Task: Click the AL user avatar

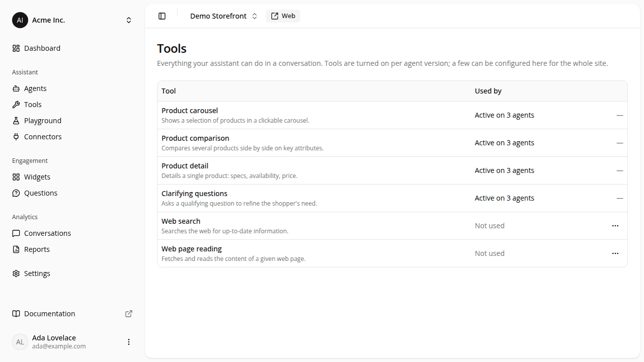Action: (x=20, y=342)
